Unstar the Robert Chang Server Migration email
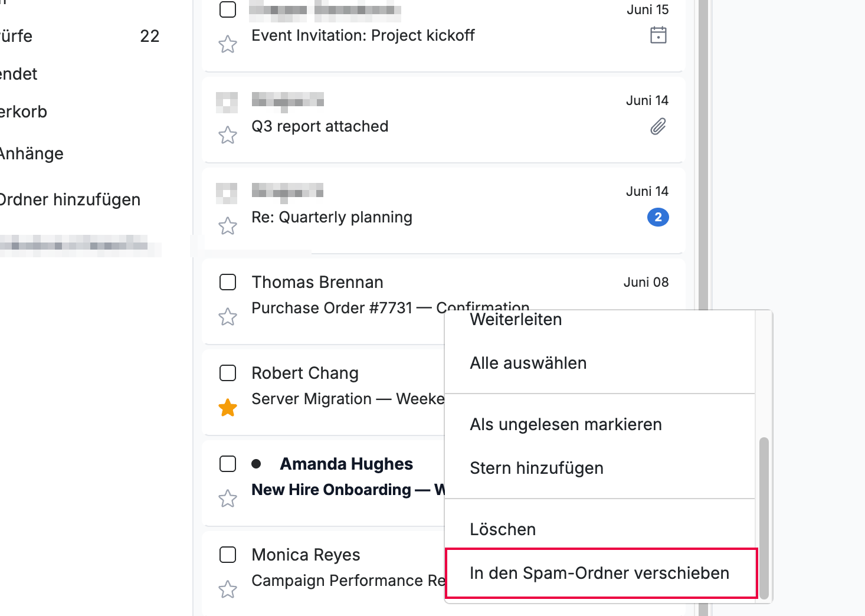 [x=228, y=408]
